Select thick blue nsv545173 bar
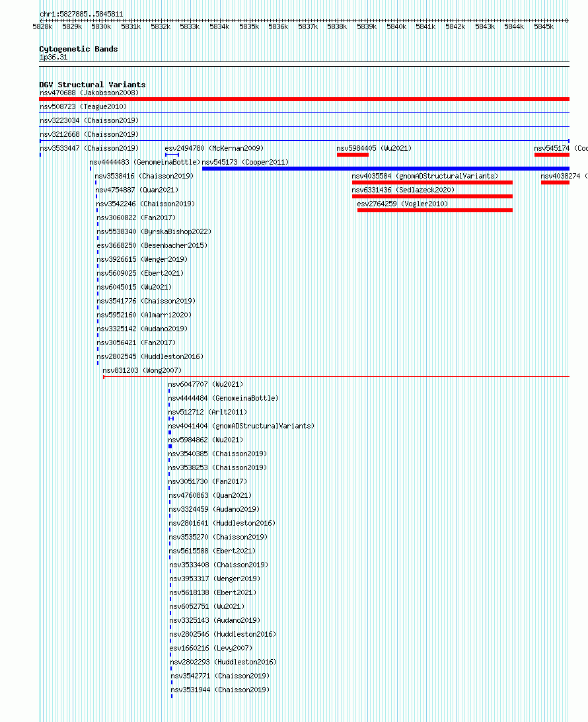588x722 pixels. point(386,169)
